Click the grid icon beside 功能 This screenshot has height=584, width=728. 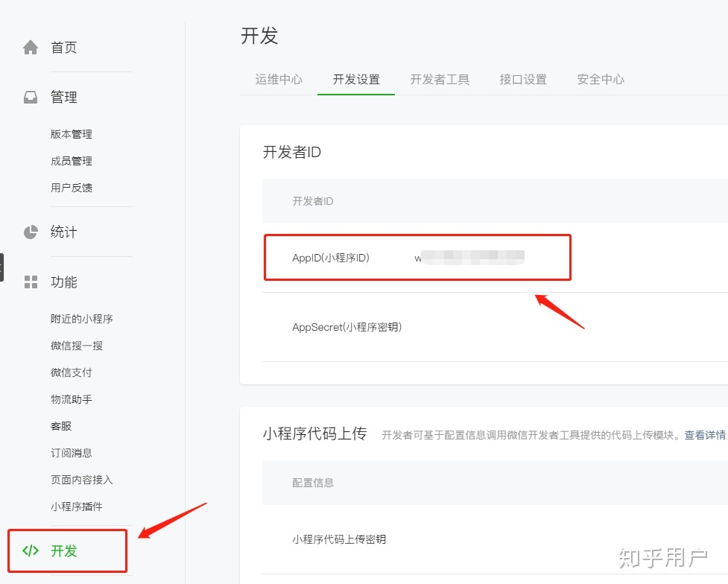pyautogui.click(x=31, y=282)
